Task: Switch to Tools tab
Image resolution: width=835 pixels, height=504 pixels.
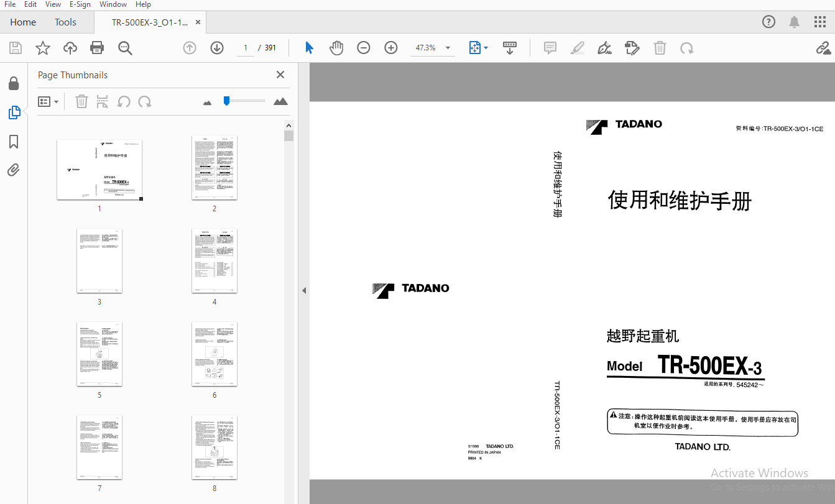Action: (x=65, y=22)
